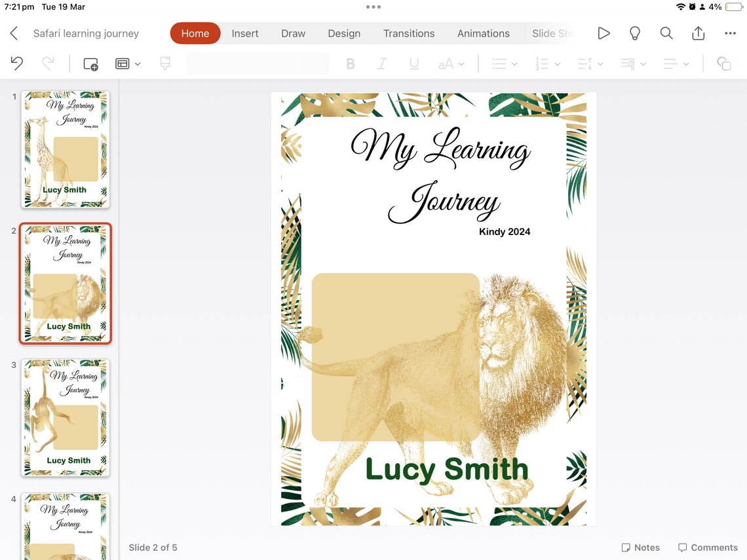Viewport: 747px width, 560px height.
Task: Select the Lucy Smith name text
Action: coord(447,470)
